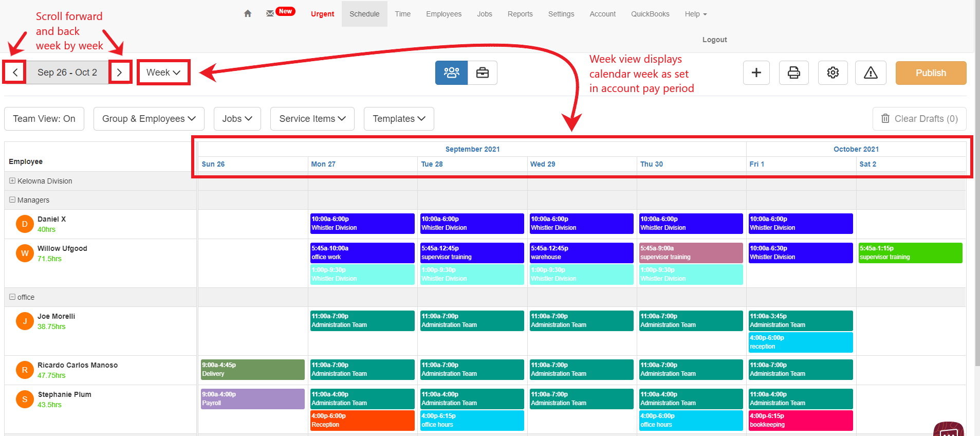Open the Employees menu item
The width and height of the screenshot is (980, 436).
coord(443,14)
